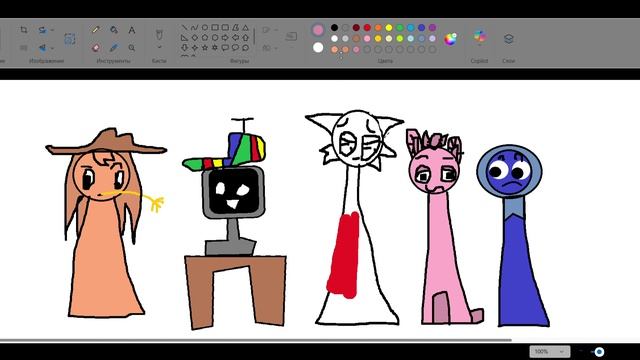The width and height of the screenshot is (640, 360).
Task: Pick the turquoise color swatch
Action: (411, 28)
